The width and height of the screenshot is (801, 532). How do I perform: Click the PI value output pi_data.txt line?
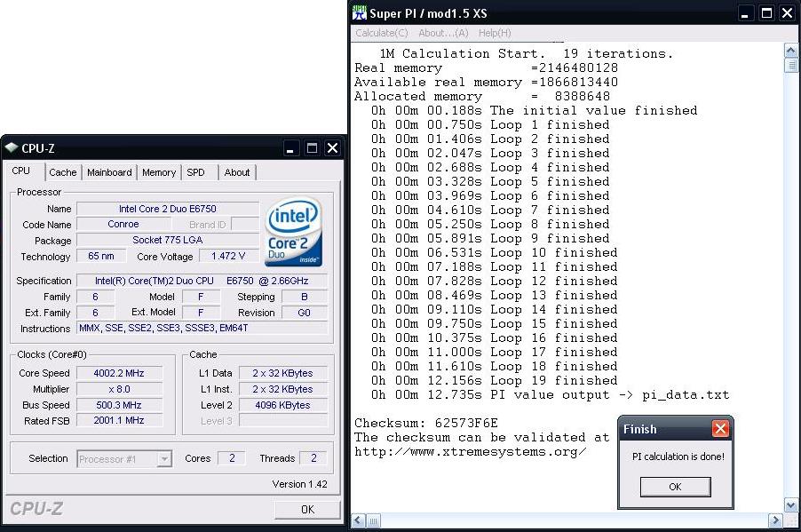pyautogui.click(x=551, y=395)
